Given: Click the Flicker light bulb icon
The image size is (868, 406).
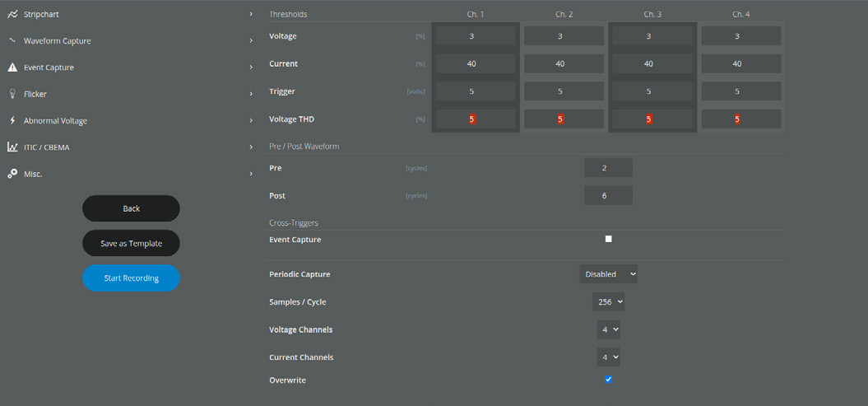Looking at the screenshot, I should click(12, 94).
